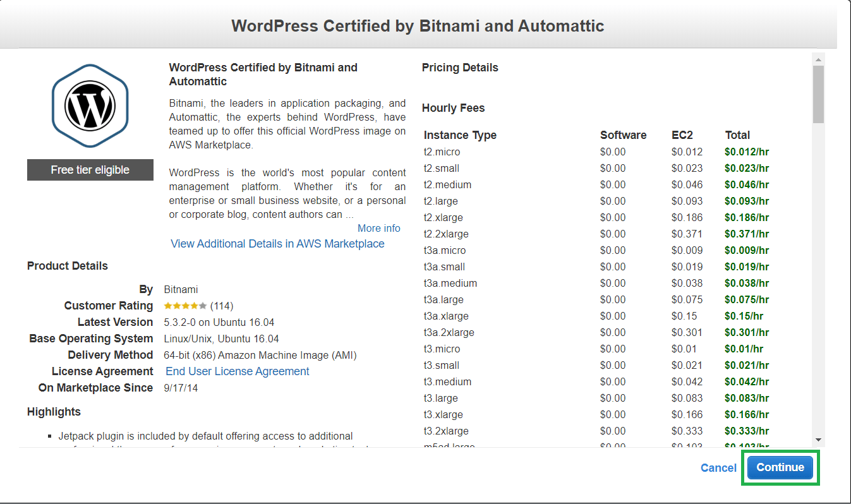Click the Hourly Fees section header
Screen dimensions: 851x504
[x=453, y=108]
